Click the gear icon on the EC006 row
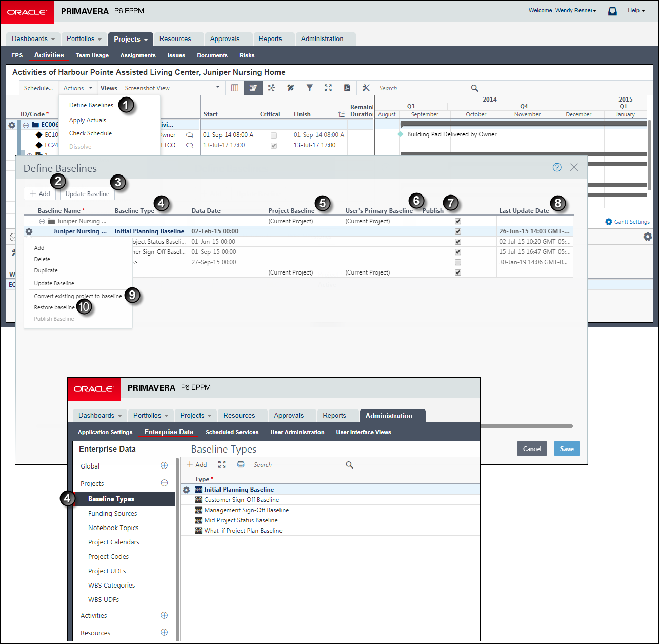Image resolution: width=659 pixels, height=644 pixels. click(12, 125)
